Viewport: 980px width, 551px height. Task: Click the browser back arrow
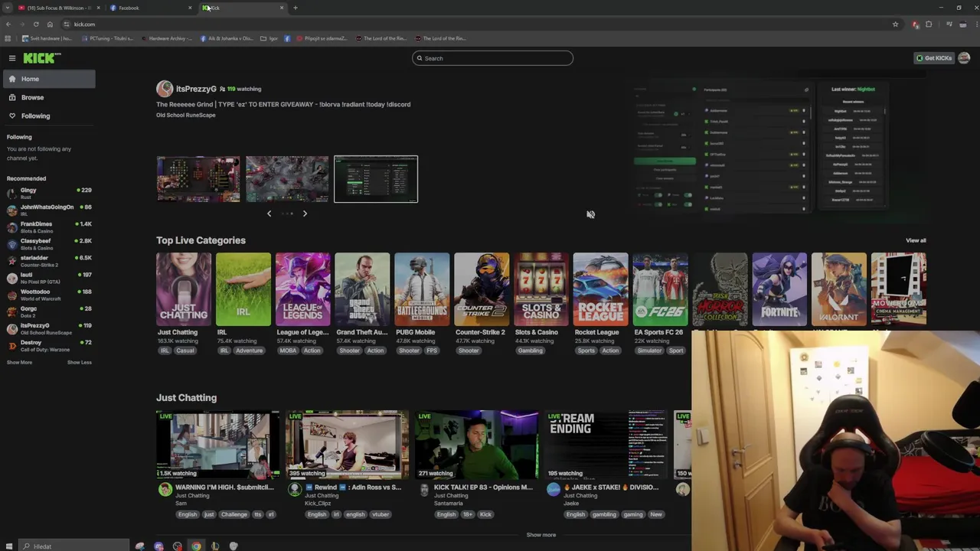tap(8, 24)
